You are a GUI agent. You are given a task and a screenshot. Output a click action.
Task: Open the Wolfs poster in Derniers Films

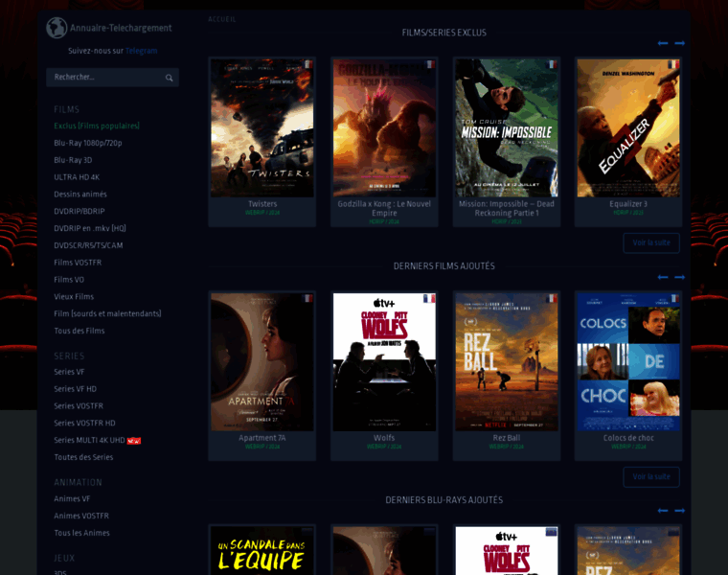(x=384, y=362)
